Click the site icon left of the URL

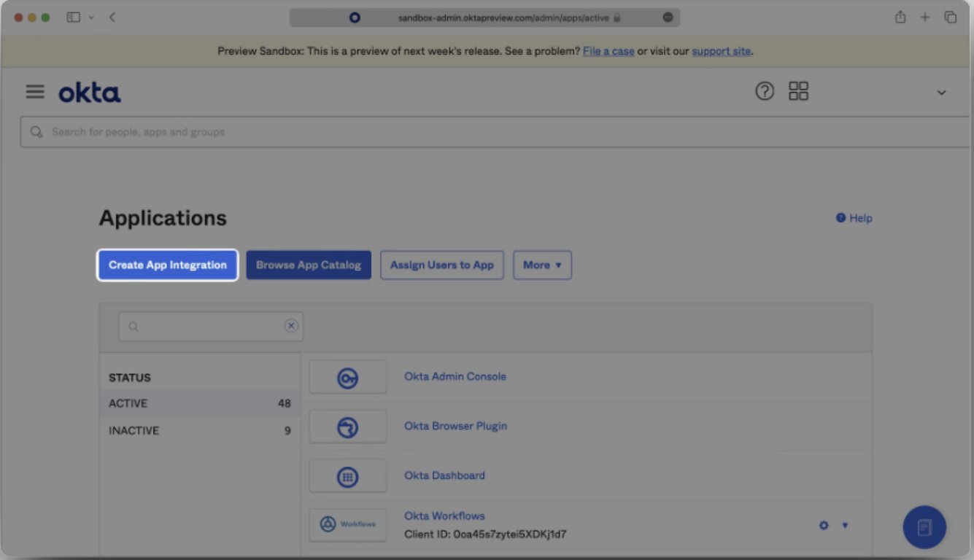pyautogui.click(x=355, y=17)
